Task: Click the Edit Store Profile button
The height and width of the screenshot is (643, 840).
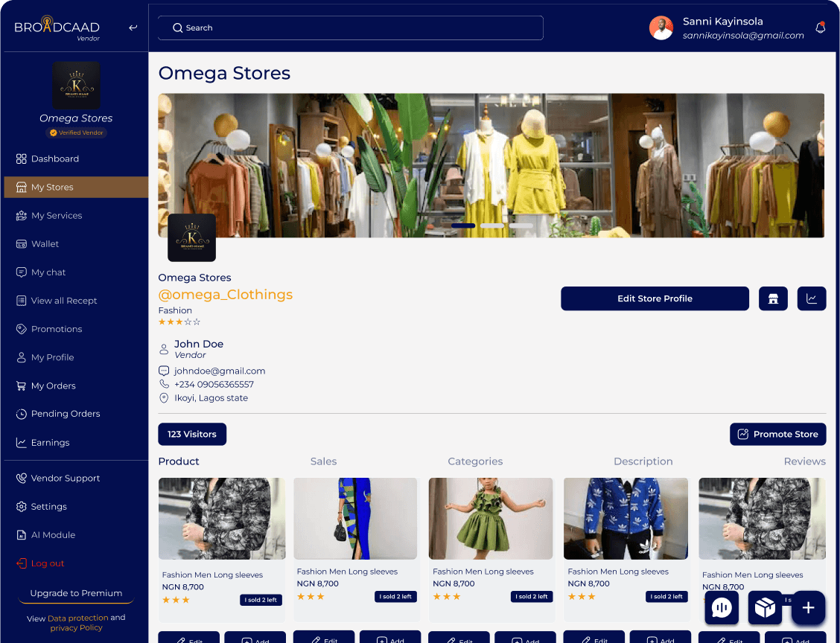Action: (x=655, y=298)
